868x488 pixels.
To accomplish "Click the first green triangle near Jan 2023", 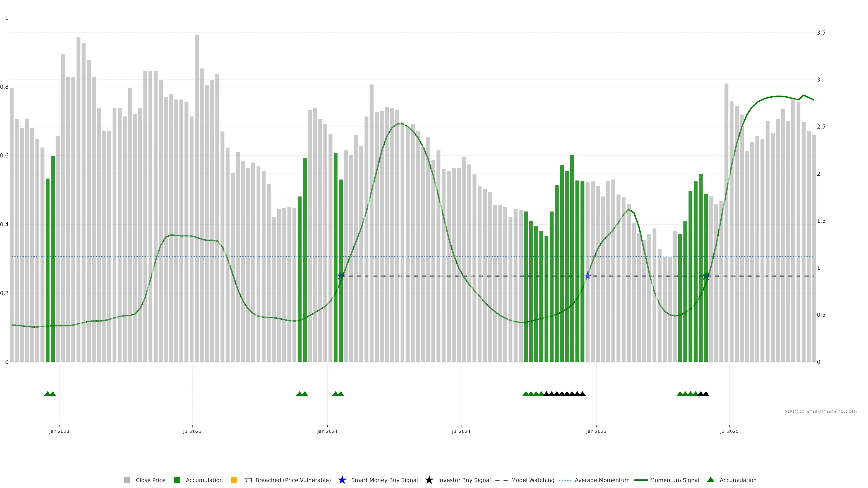I will click(47, 394).
